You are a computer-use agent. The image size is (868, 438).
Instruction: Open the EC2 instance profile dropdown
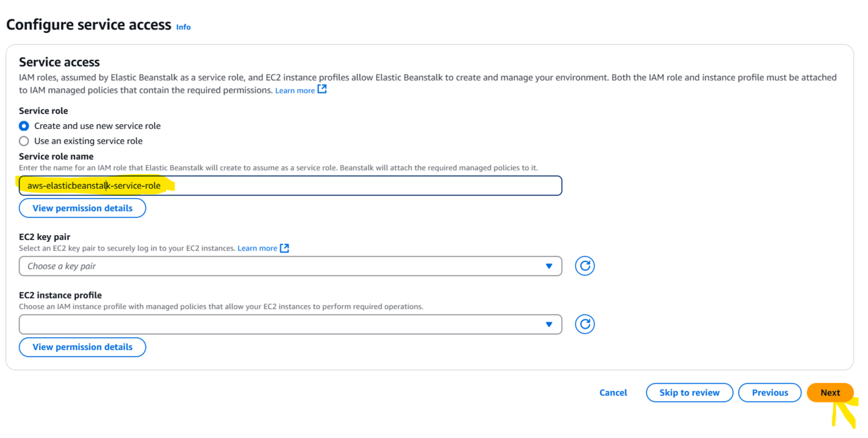click(290, 324)
